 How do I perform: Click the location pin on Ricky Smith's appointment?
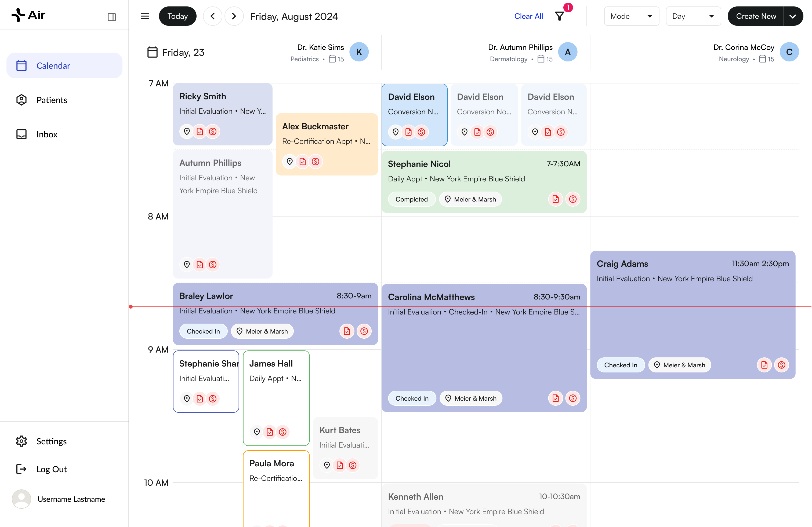[x=187, y=131]
